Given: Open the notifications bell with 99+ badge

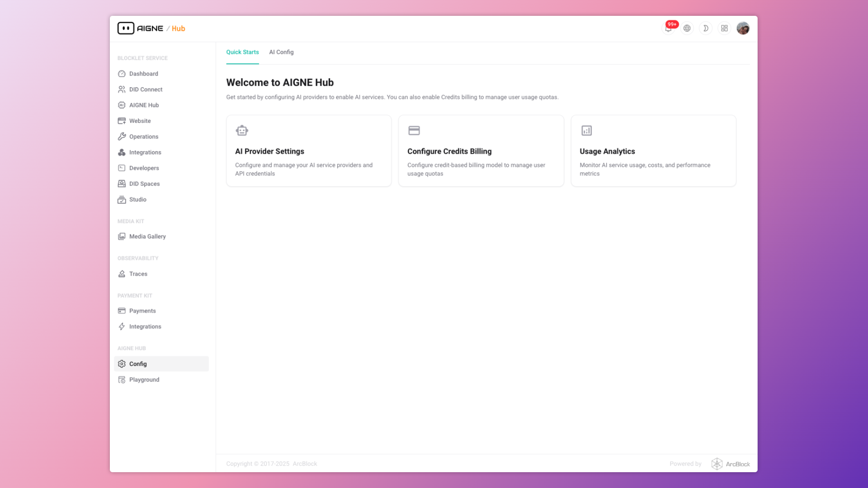Looking at the screenshot, I should coord(669,28).
